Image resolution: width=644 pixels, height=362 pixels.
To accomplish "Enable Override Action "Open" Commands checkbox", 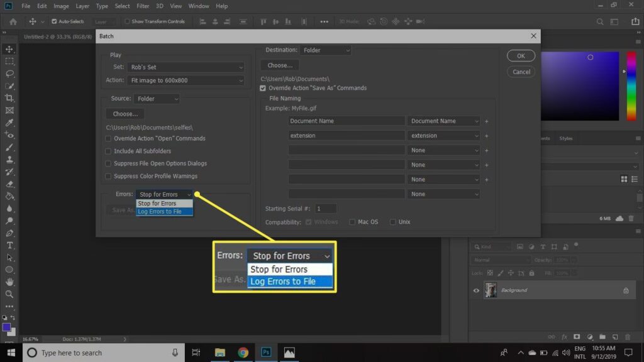I will (109, 138).
